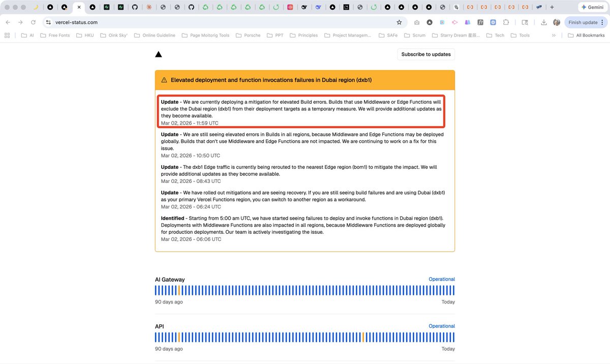
Task: Go back with the browser back arrow
Action: pyautogui.click(x=8, y=22)
